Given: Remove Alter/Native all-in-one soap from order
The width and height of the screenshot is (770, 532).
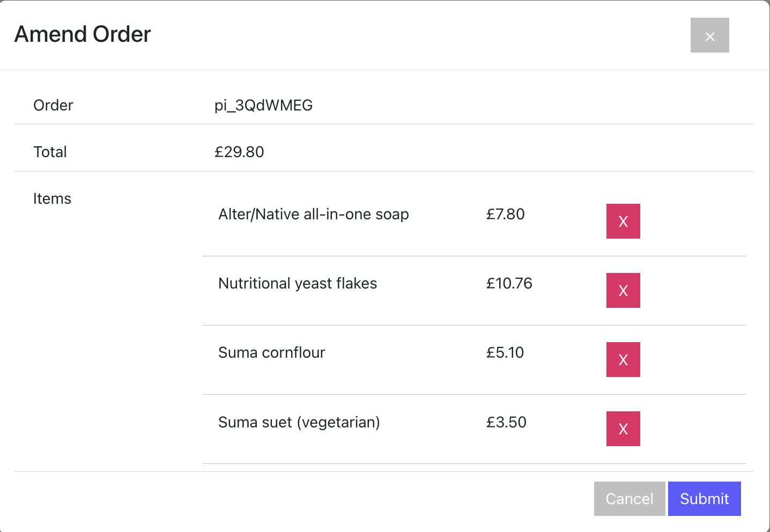Looking at the screenshot, I should click(x=623, y=221).
